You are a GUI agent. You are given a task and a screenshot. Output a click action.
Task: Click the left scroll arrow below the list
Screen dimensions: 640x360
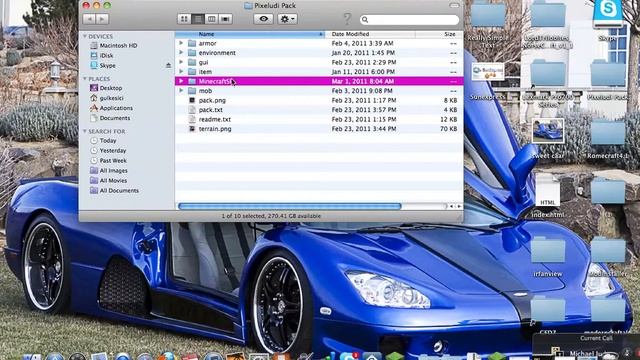click(451, 207)
